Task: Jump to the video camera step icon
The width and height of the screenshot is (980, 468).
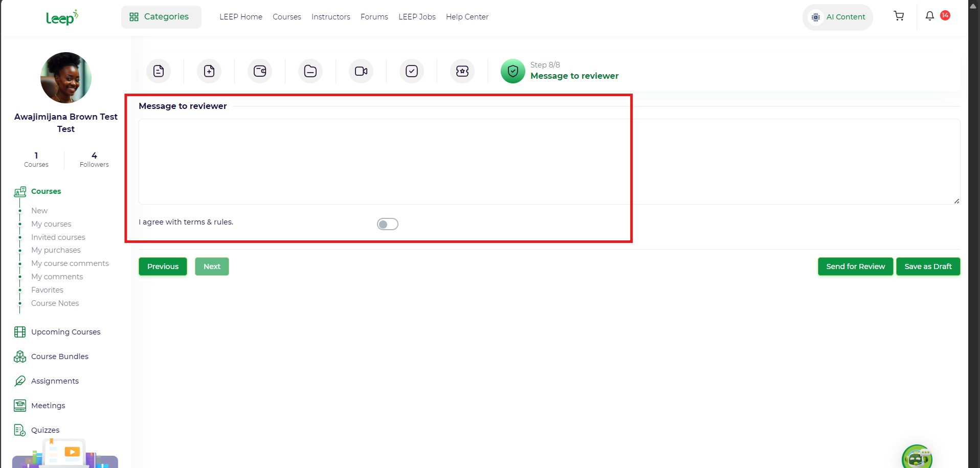Action: [x=361, y=71]
